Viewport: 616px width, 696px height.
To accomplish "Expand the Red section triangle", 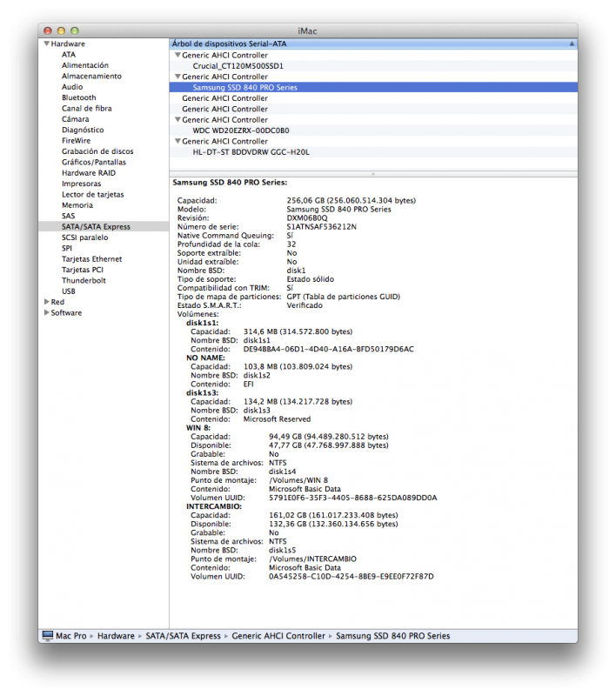I will 47,302.
